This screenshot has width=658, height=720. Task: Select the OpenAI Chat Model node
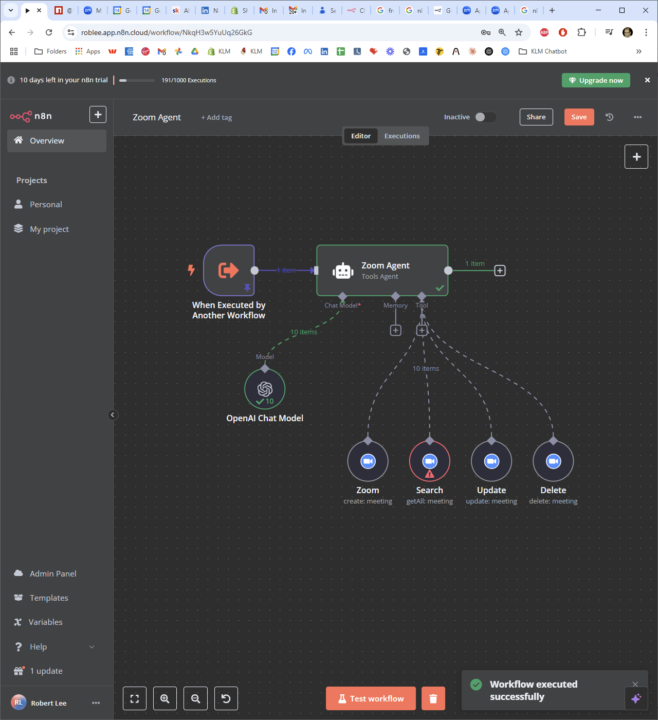click(x=264, y=389)
